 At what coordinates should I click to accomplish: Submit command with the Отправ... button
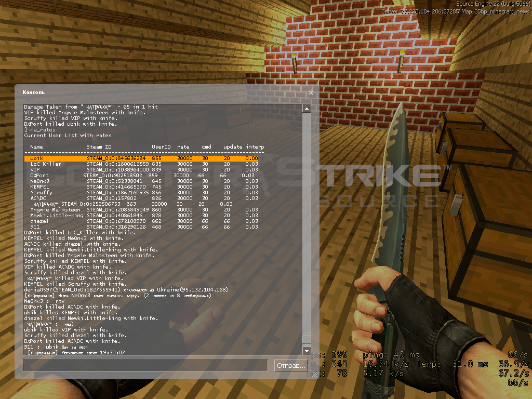291,365
